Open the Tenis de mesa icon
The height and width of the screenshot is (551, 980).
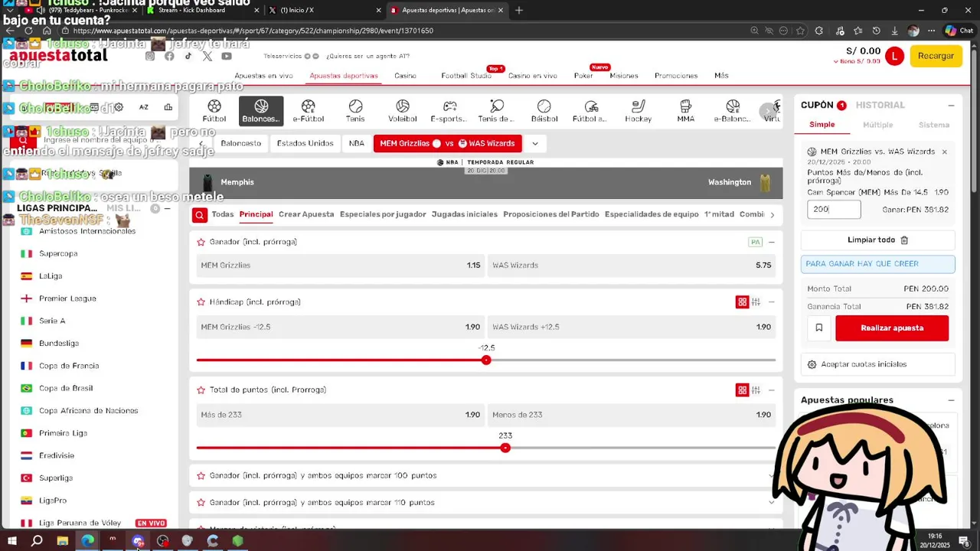pyautogui.click(x=497, y=111)
